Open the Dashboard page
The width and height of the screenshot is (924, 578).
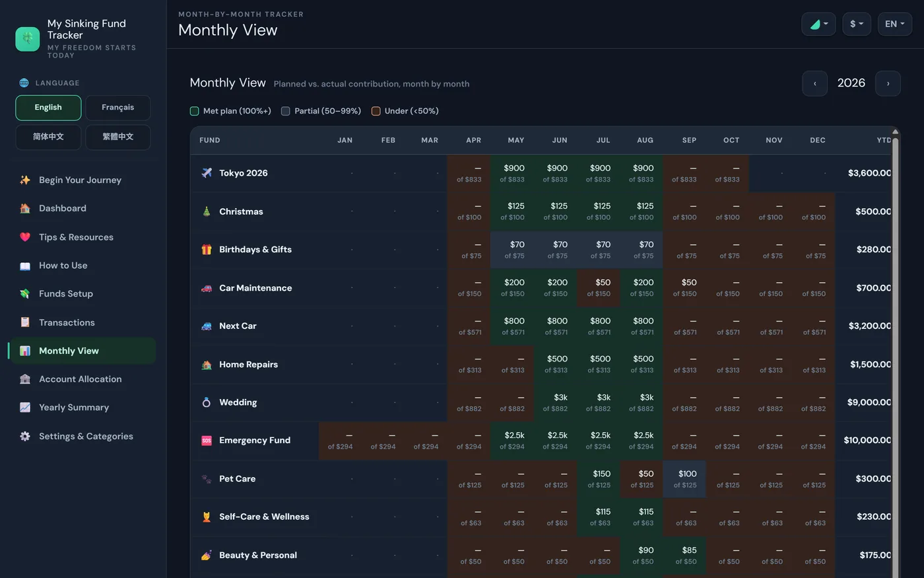pos(82,208)
